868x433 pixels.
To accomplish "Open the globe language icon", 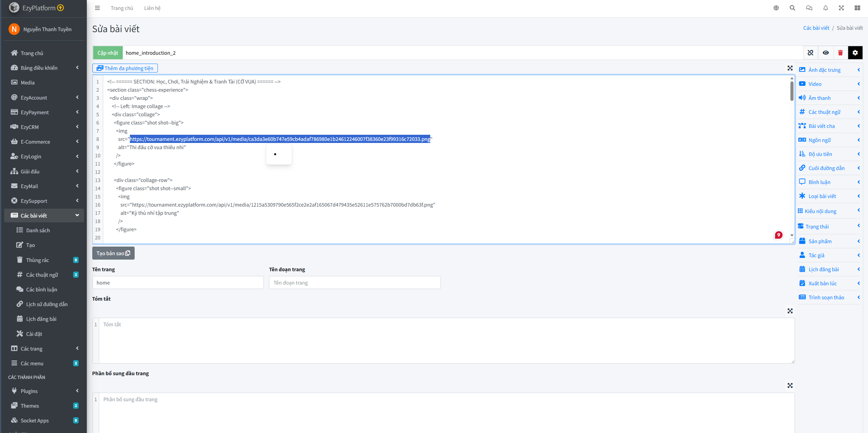I will coord(776,8).
